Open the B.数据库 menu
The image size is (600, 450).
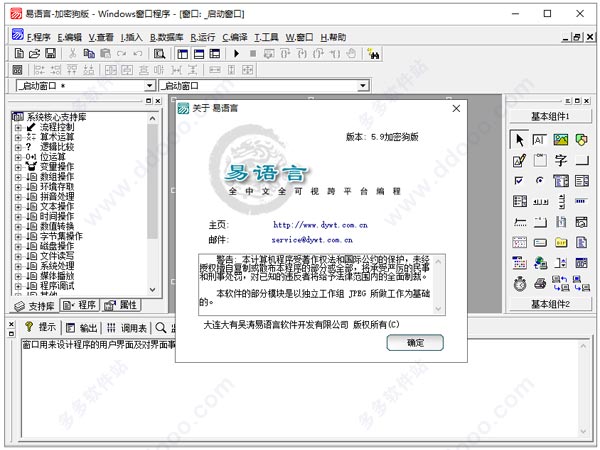[166, 37]
